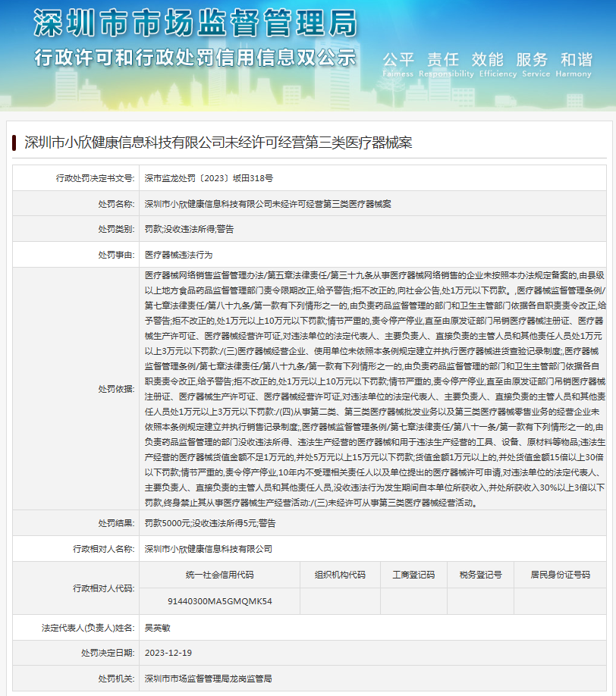The image size is (616, 696).
Task: Click the 深圳市市场监督管理局 banner title
Action: (196, 23)
